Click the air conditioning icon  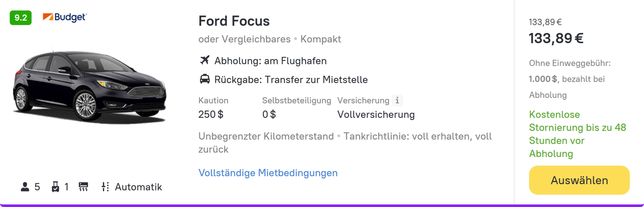pyautogui.click(x=83, y=187)
